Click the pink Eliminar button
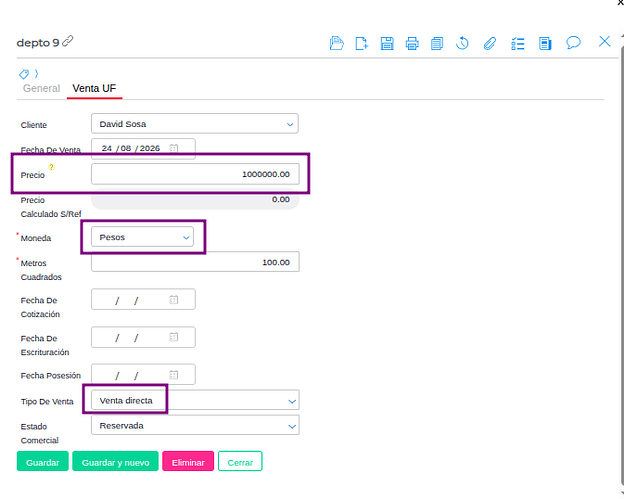The height and width of the screenshot is (499, 624). [x=188, y=462]
